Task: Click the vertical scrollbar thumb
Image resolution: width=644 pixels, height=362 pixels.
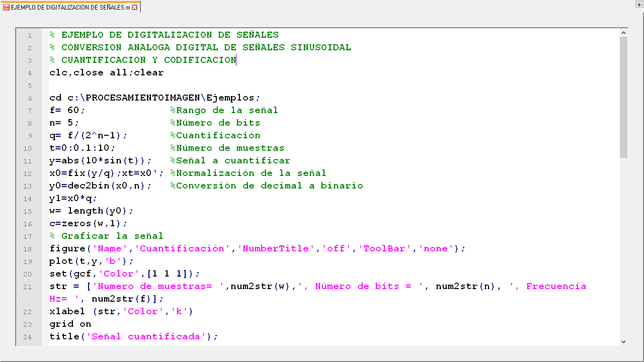Action: point(624,97)
